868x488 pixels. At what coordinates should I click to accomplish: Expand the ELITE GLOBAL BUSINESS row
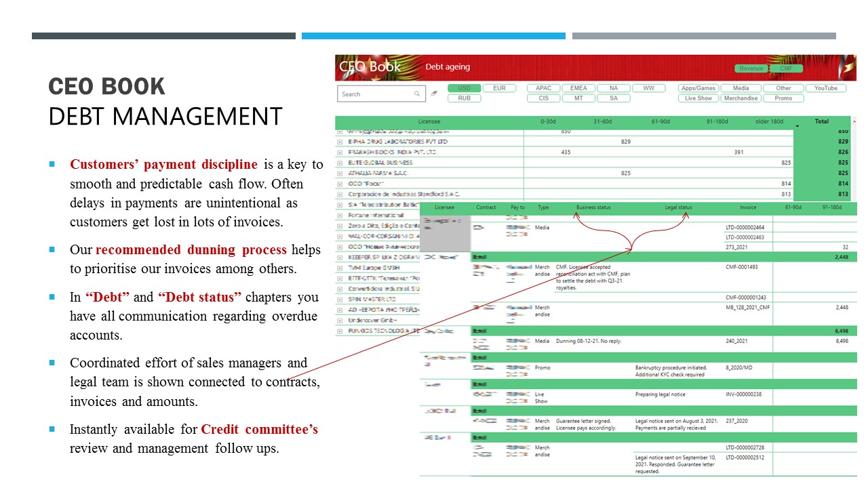pos(340,163)
